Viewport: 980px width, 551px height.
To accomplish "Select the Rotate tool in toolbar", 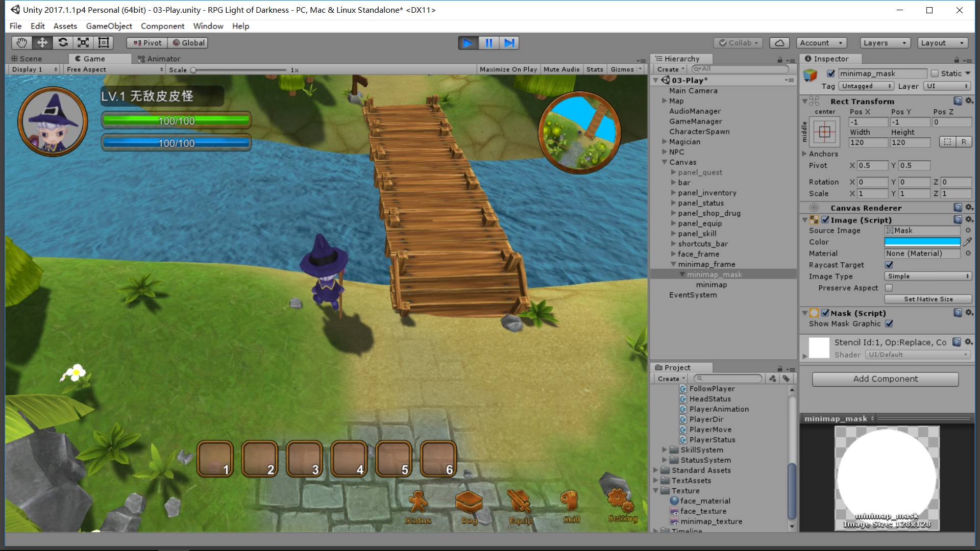I will click(x=63, y=43).
